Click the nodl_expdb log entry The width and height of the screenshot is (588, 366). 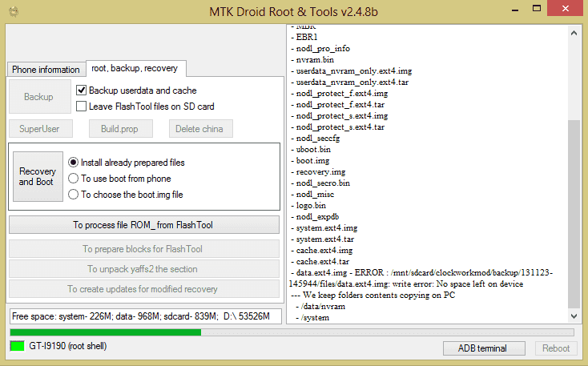point(315,217)
